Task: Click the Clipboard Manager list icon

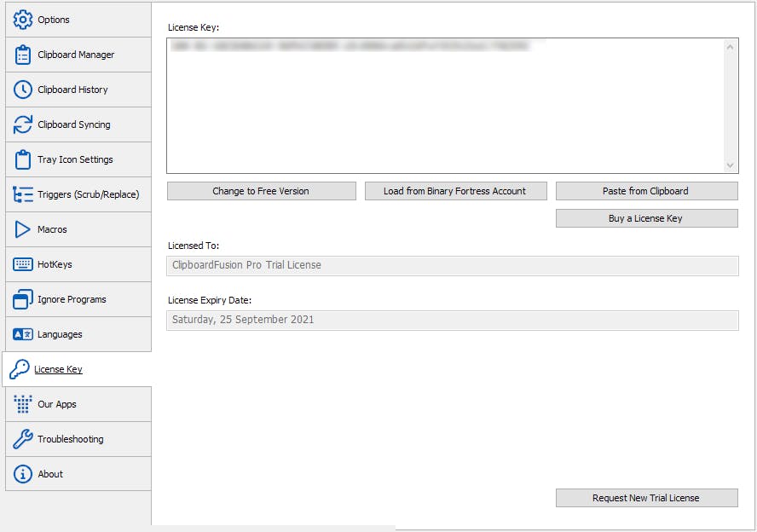Action: 23,55
